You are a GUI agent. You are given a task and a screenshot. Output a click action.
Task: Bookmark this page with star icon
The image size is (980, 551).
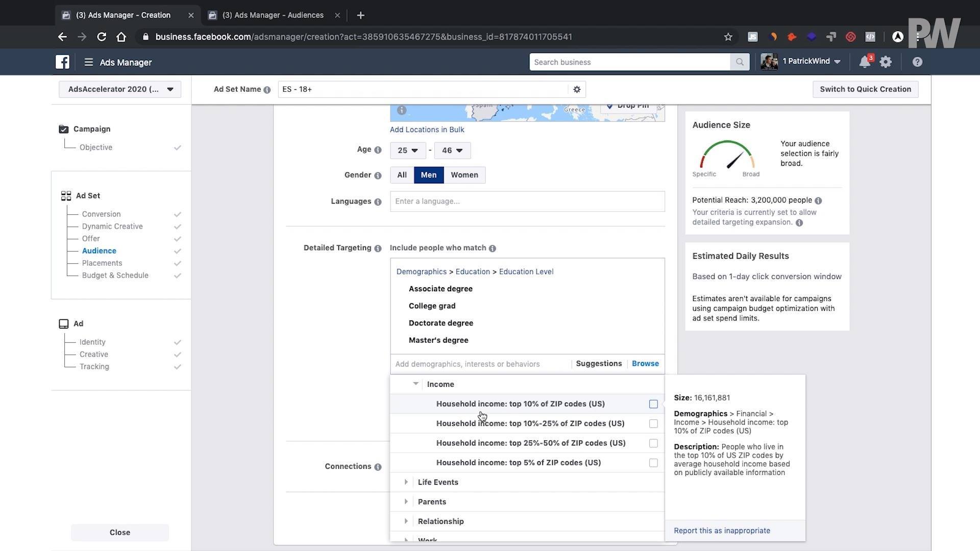[x=728, y=37]
